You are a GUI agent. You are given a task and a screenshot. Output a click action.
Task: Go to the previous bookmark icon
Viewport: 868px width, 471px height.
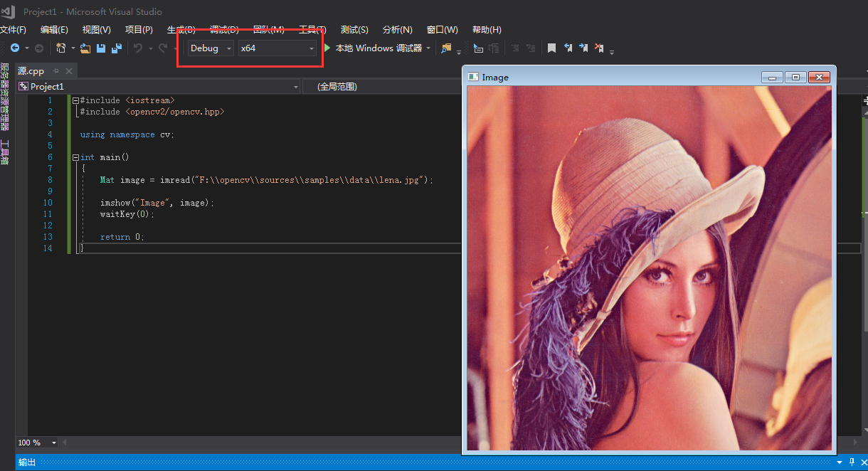[568, 48]
